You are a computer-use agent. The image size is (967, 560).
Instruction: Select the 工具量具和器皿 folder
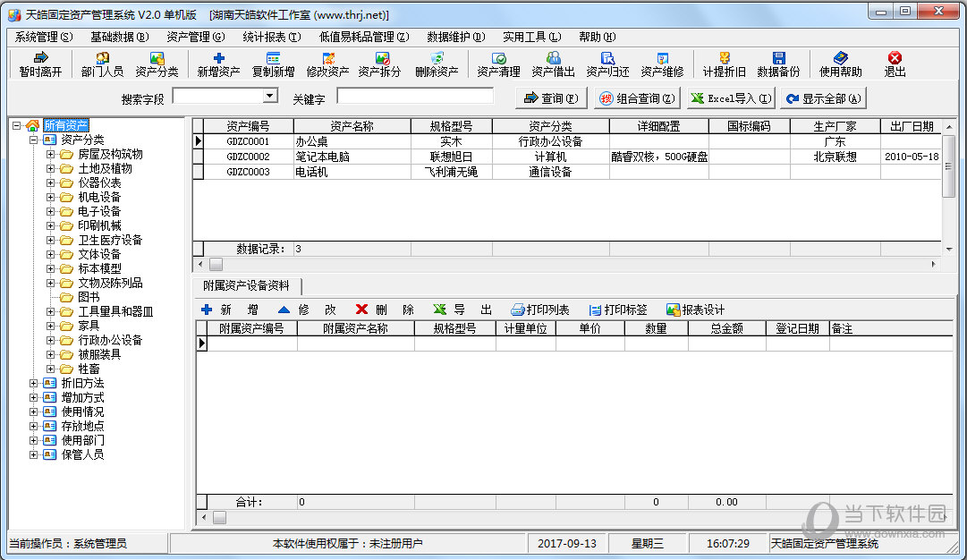coord(115,311)
